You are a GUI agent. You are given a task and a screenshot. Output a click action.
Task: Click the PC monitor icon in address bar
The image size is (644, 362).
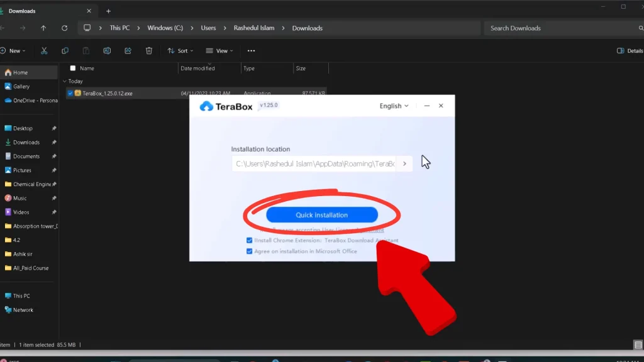(x=87, y=28)
